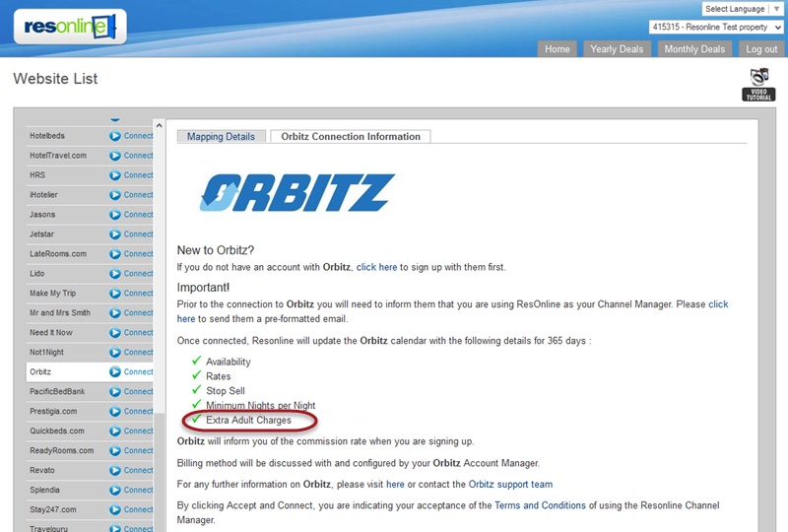788x532 pixels.
Task: Click the Connect arrow icon for Not1Night
Action: [x=115, y=352]
